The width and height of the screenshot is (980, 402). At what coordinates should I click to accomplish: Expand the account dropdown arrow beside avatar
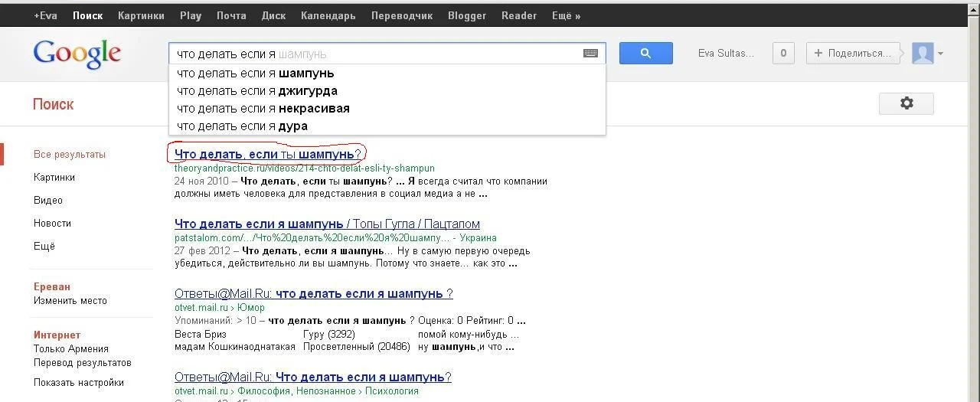point(940,54)
